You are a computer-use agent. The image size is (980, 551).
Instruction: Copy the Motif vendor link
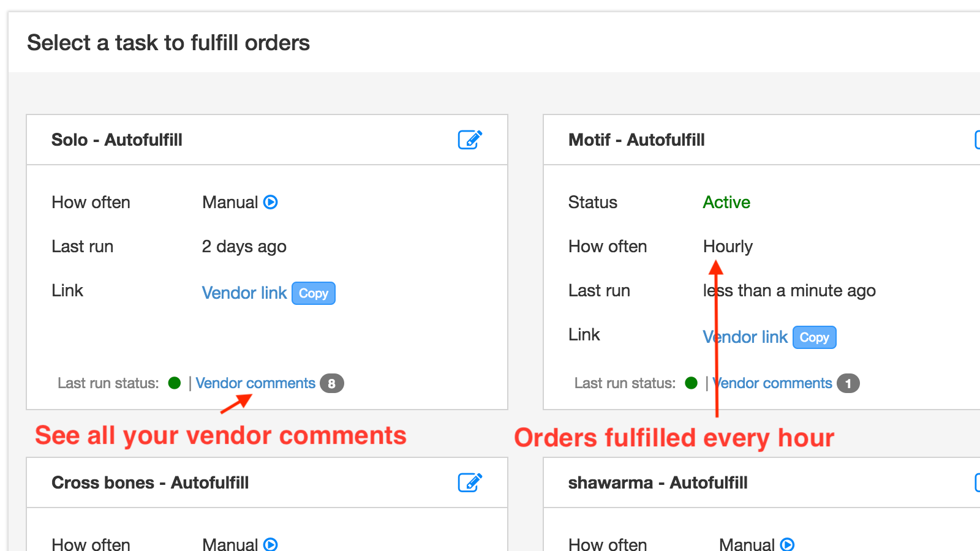click(814, 337)
